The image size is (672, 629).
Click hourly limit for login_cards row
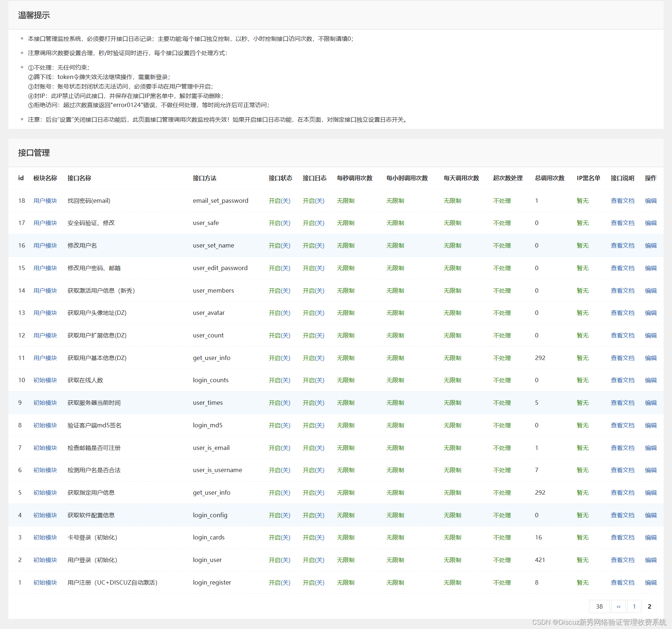[395, 537]
